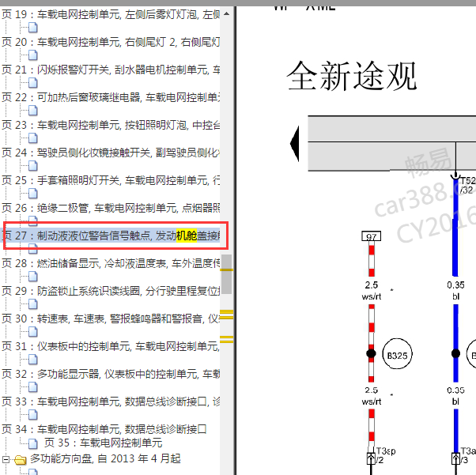Select bookmark 页 27 制动液液位警告信号触点
This screenshot has height=475, width=476.
click(111, 236)
